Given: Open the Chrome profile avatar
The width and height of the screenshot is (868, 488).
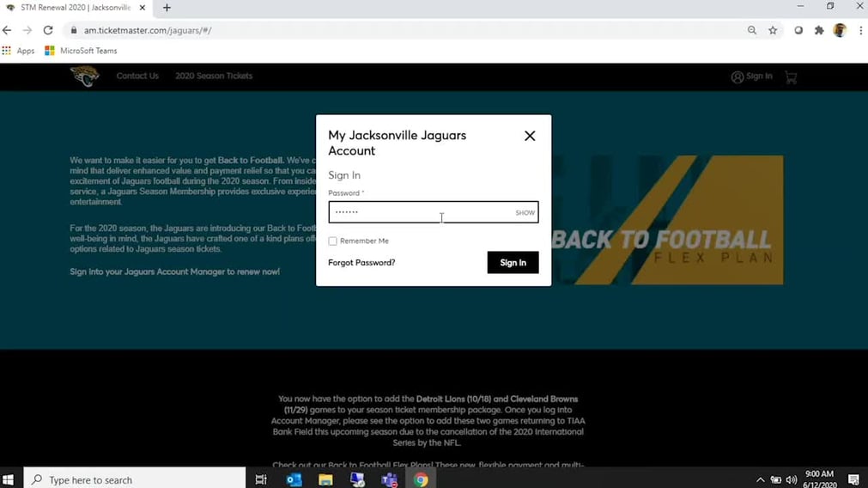Looking at the screenshot, I should pyautogui.click(x=840, y=30).
